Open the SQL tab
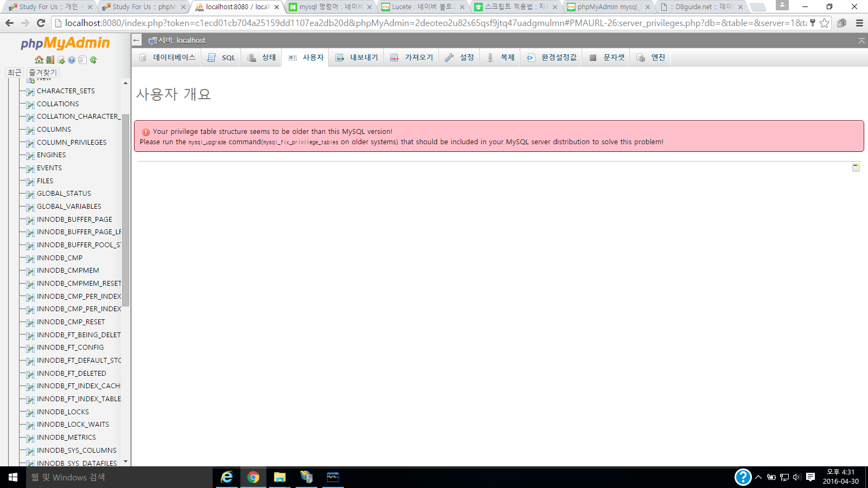868x488 pixels. pos(222,57)
